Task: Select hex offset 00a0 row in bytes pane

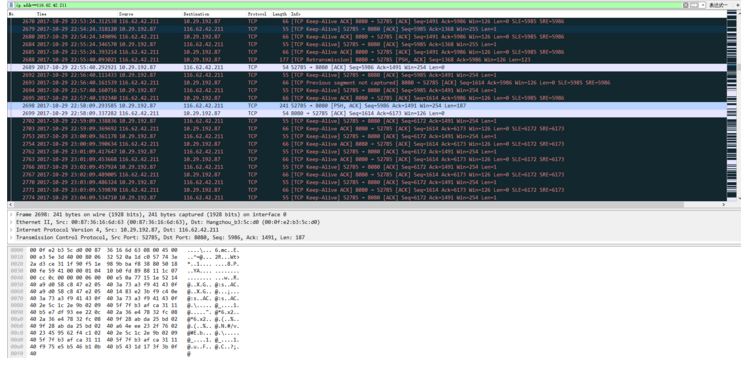Action: (x=124, y=320)
